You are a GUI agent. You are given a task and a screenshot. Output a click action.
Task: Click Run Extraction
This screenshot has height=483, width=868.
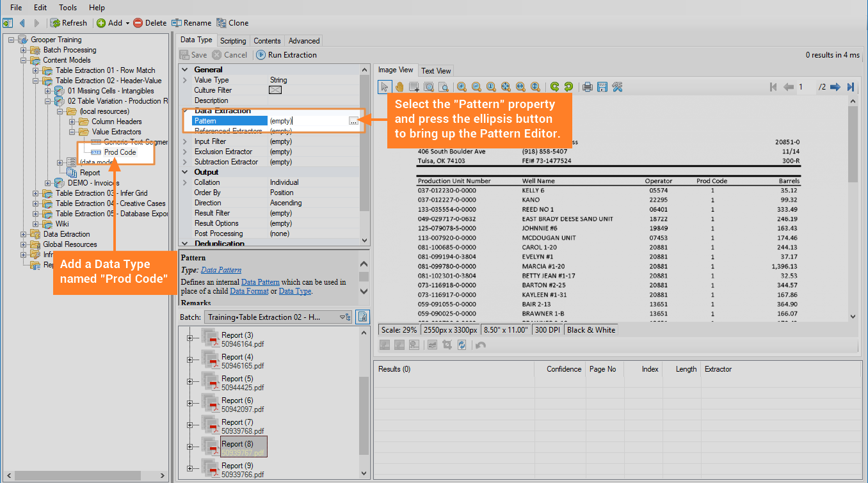(x=286, y=55)
